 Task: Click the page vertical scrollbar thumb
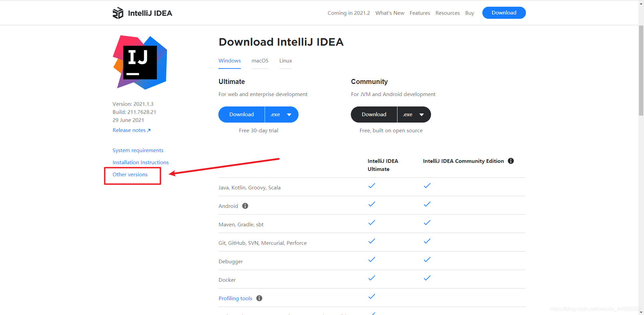(x=641, y=70)
